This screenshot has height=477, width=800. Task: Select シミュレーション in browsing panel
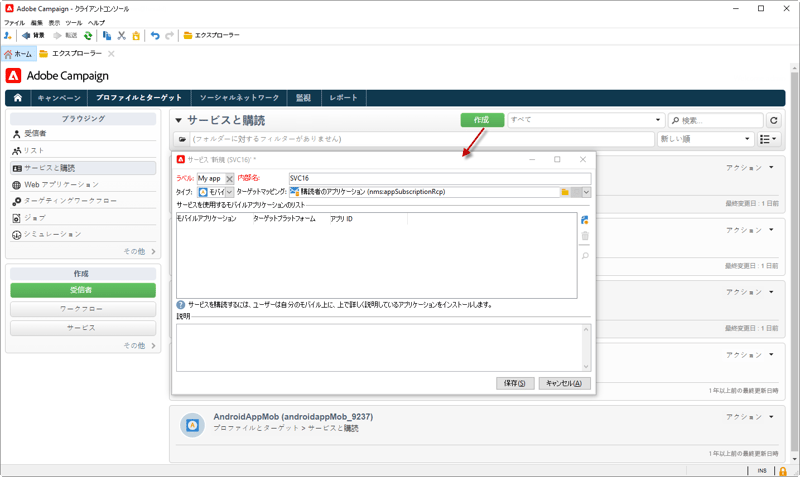click(x=83, y=234)
